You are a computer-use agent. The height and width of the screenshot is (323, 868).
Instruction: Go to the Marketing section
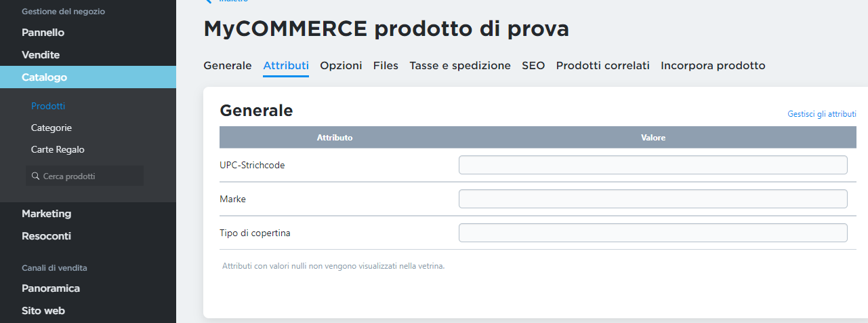(46, 213)
